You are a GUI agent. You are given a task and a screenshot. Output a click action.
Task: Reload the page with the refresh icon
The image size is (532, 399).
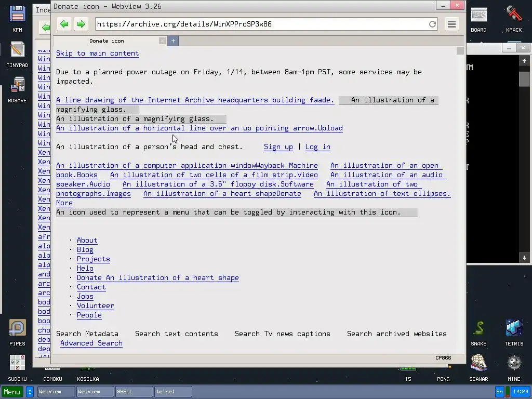[x=432, y=24]
